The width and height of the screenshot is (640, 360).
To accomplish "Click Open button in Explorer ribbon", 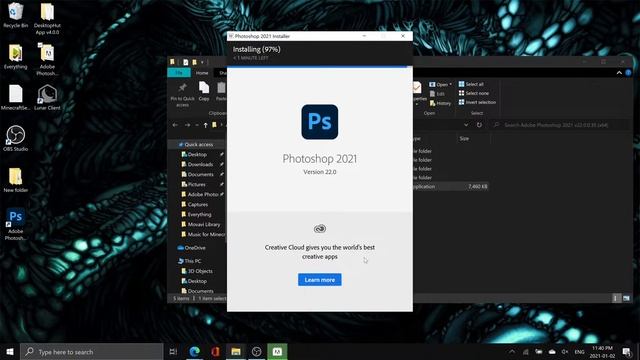I will point(440,84).
